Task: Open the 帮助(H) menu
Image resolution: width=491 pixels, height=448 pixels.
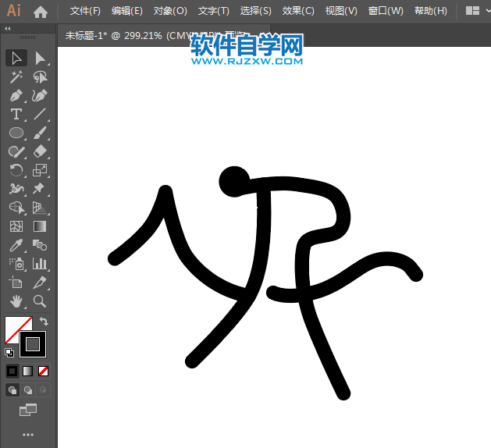Action: (431, 11)
